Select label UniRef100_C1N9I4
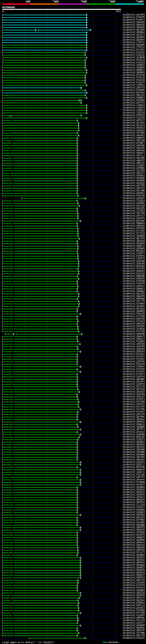Screen dimensions: 146x644 click(134, 105)
